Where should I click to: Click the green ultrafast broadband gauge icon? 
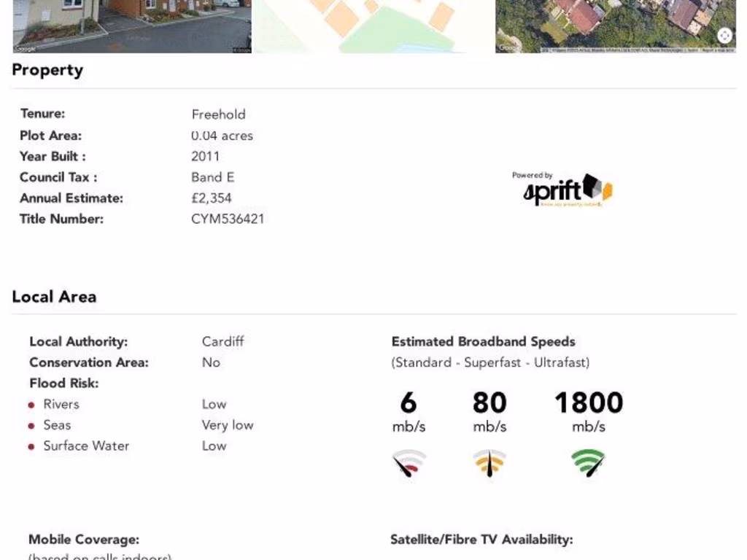point(588,463)
